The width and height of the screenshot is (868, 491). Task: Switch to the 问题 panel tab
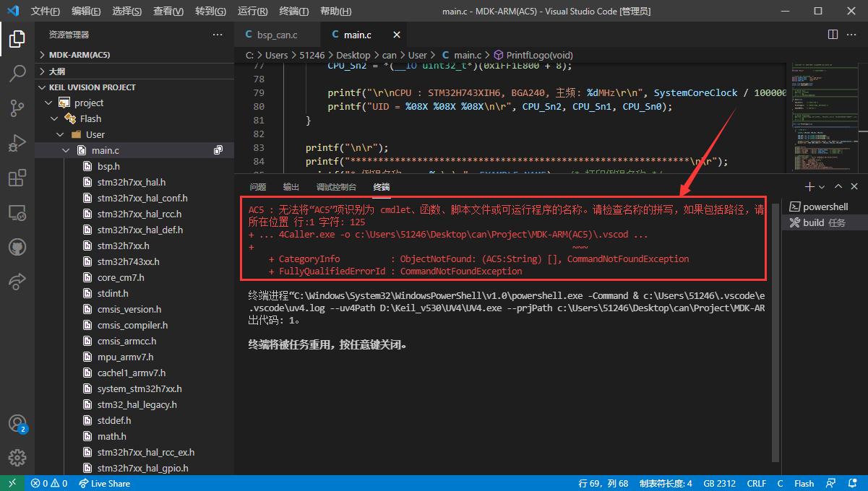[x=257, y=186]
